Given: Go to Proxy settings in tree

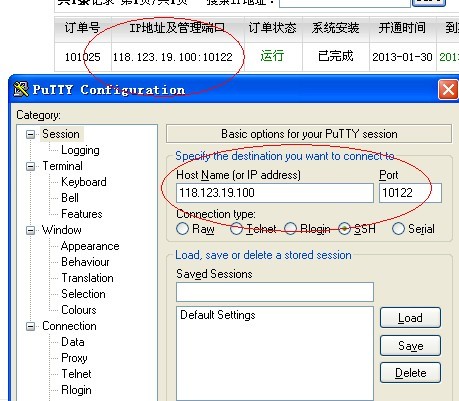Looking at the screenshot, I should coord(74,358).
